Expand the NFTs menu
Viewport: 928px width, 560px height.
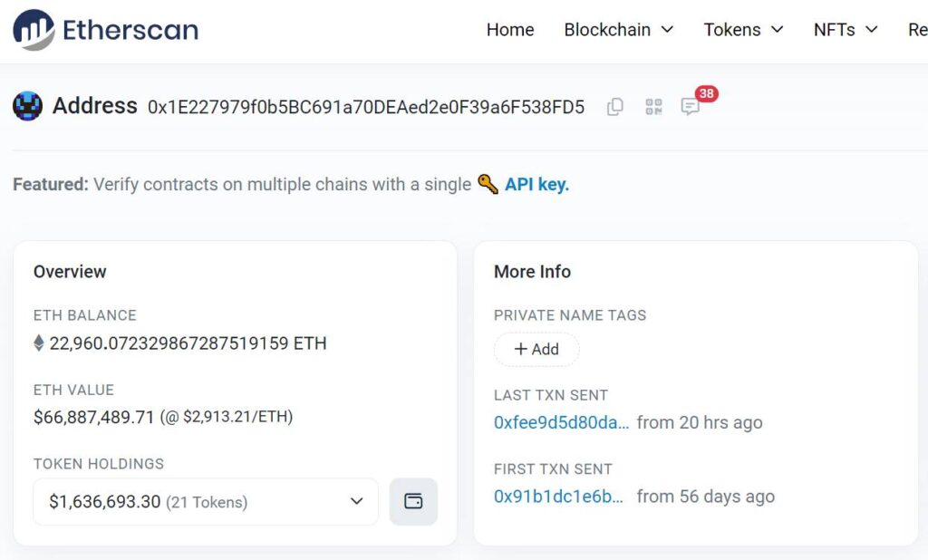845,30
